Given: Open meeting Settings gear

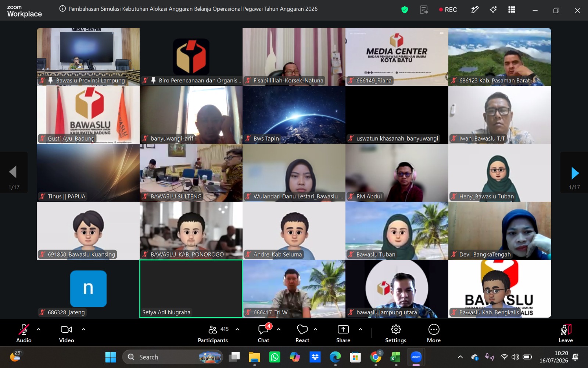Looking at the screenshot, I should click(x=396, y=333).
